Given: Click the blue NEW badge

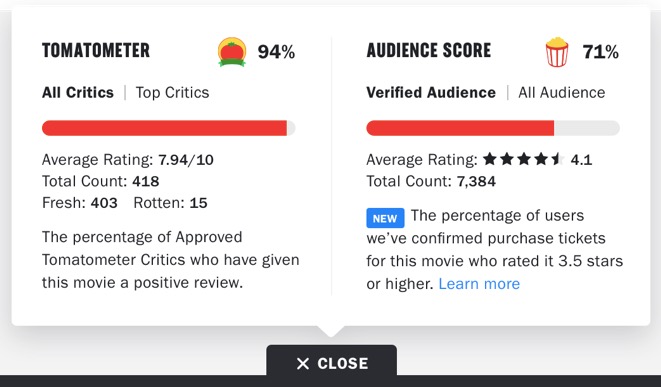Looking at the screenshot, I should (385, 218).
